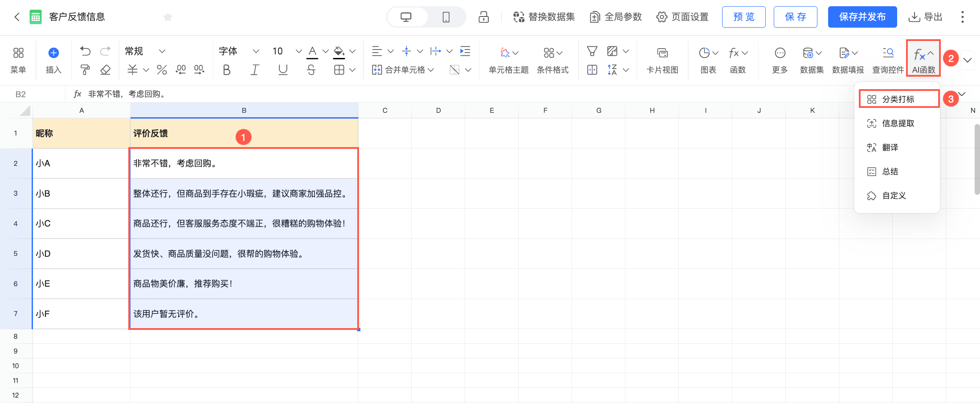This screenshot has height=403, width=980.
Task: Select the eraser clear tool
Action: pos(106,70)
